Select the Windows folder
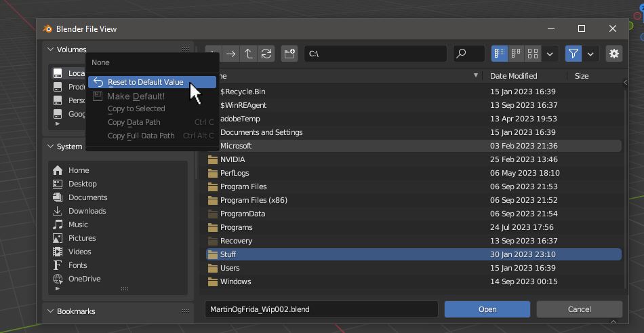The width and height of the screenshot is (644, 333). 414,281
